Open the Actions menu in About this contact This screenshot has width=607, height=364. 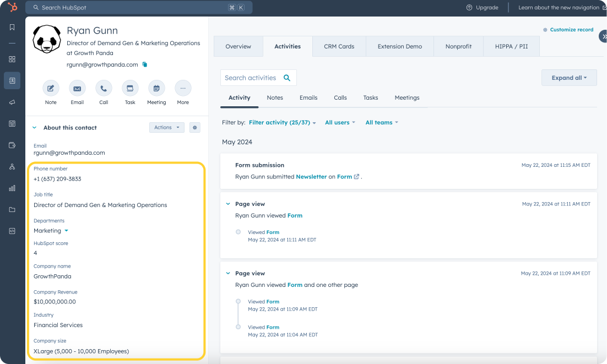[x=166, y=127]
